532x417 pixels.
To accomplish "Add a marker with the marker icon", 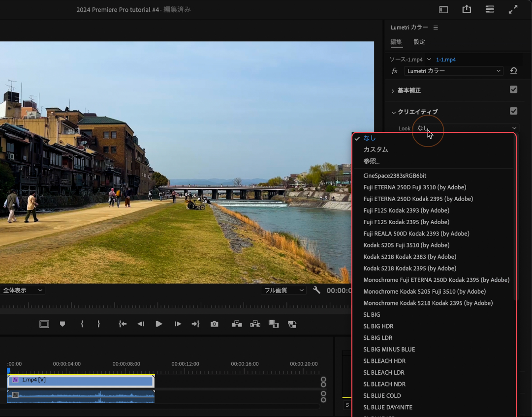I will (x=63, y=324).
